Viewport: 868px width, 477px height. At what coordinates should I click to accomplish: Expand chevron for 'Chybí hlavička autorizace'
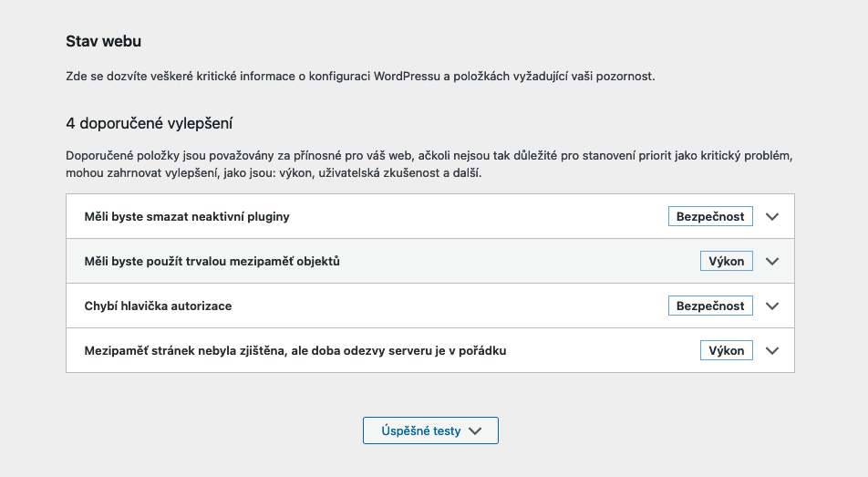tap(772, 306)
